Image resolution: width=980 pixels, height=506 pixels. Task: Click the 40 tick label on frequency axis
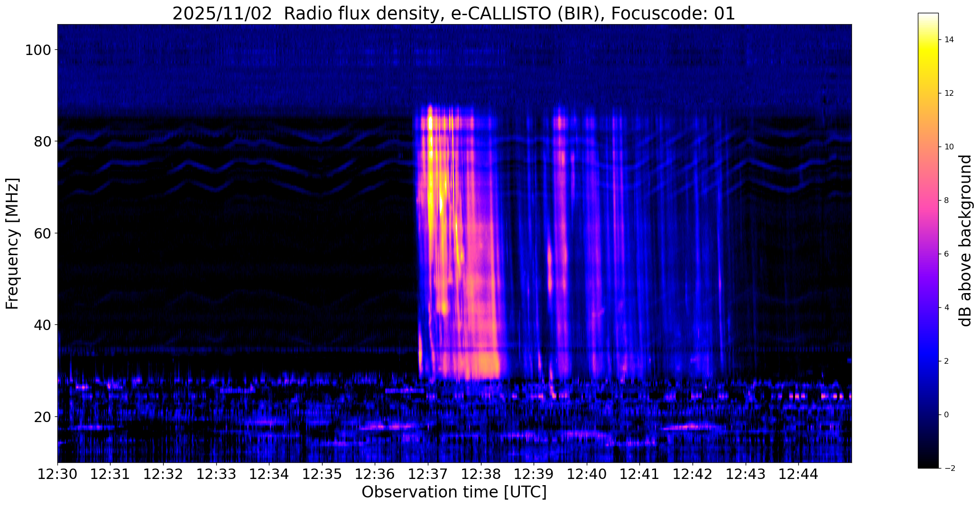click(x=44, y=325)
